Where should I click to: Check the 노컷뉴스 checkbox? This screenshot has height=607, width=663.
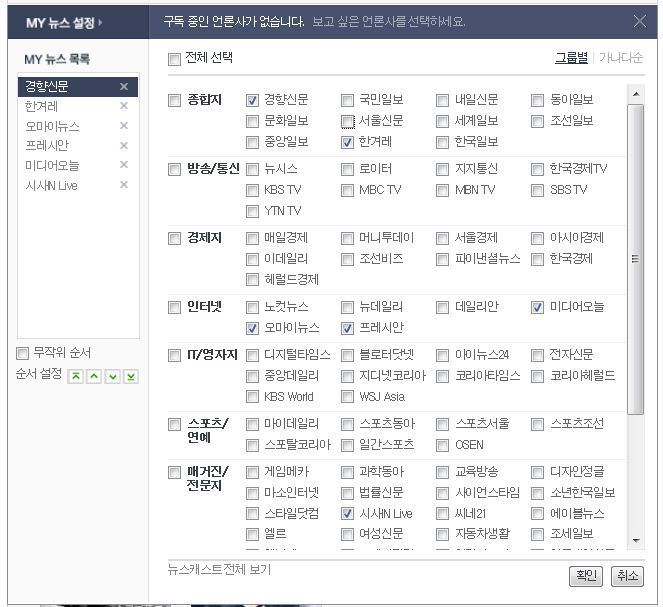point(252,307)
